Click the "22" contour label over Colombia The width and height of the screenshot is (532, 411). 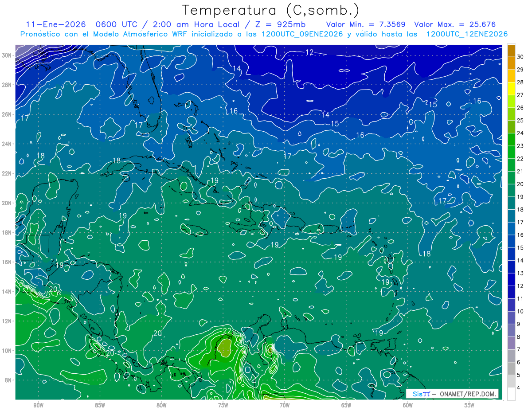(227, 331)
